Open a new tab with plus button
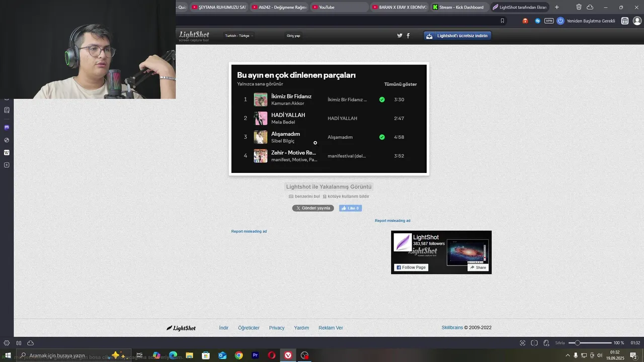This screenshot has height=362, width=644. tap(556, 7)
